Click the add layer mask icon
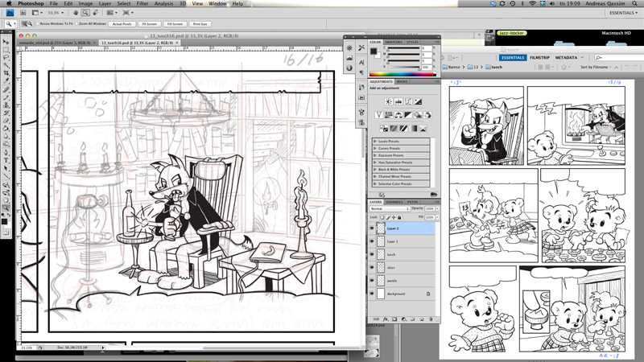 [394, 319]
